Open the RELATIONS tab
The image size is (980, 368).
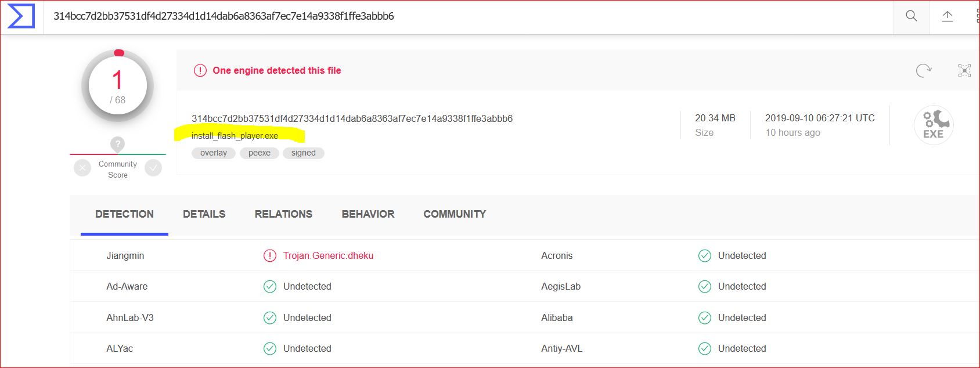click(283, 214)
